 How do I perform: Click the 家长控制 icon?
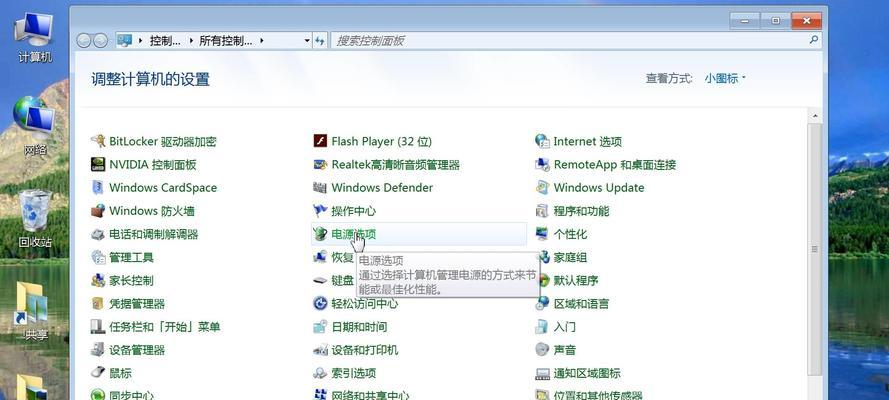tap(98, 280)
